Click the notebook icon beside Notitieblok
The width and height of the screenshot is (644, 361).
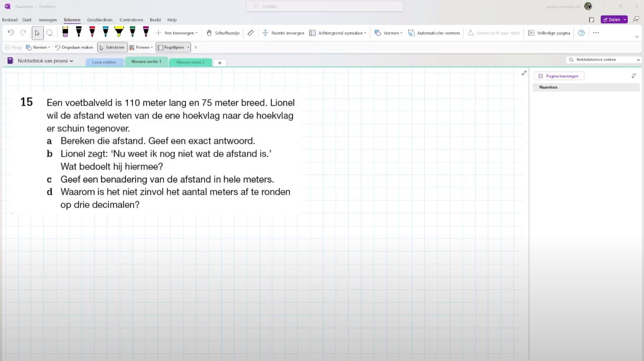[10, 61]
